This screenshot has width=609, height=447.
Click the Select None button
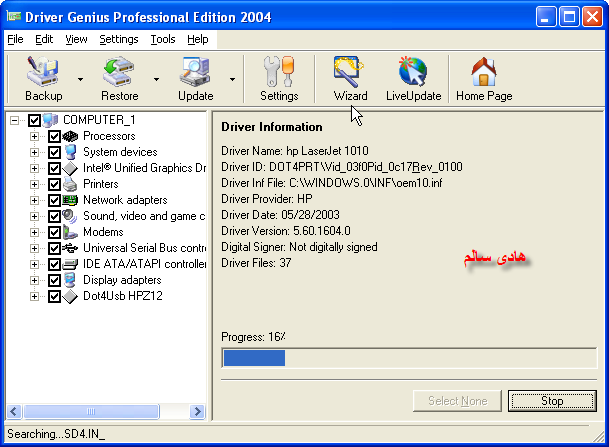pos(457,401)
